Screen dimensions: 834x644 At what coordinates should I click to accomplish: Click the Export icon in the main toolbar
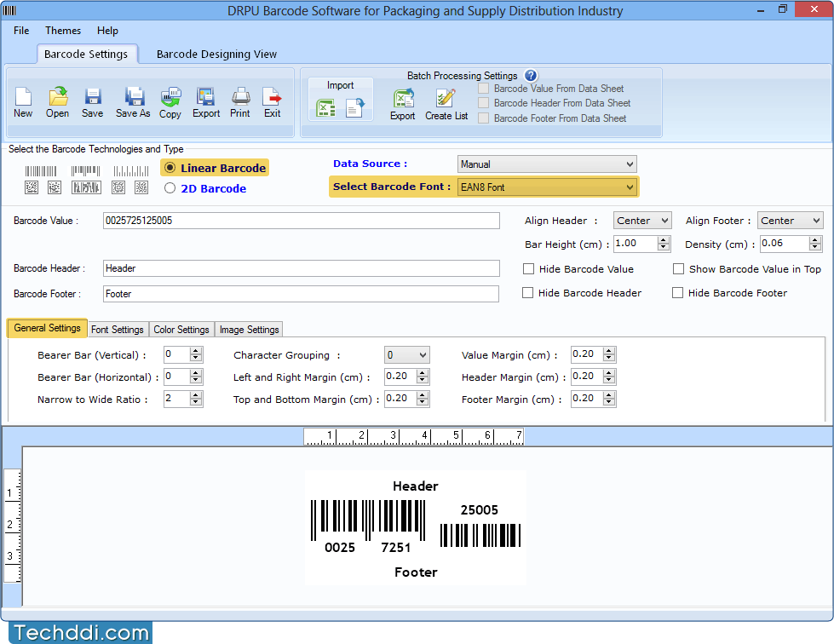(x=206, y=97)
